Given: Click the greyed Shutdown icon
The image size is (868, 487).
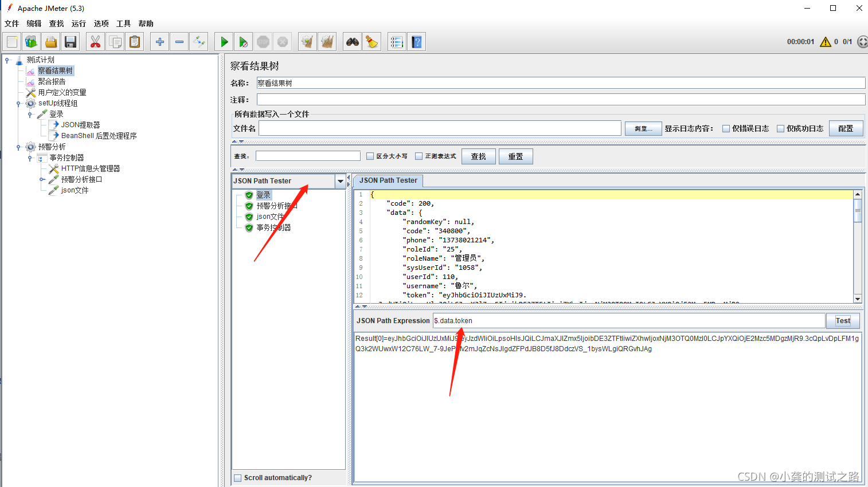Looking at the screenshot, I should point(283,42).
